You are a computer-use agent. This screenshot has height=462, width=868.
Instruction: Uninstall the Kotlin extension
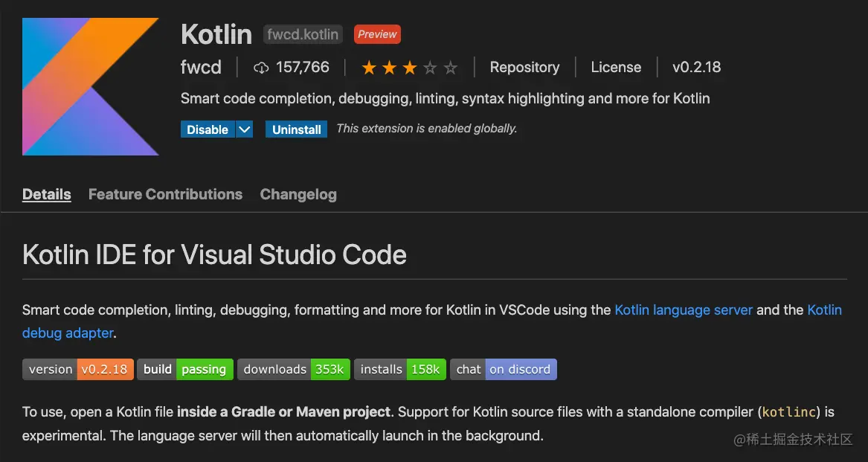(297, 129)
